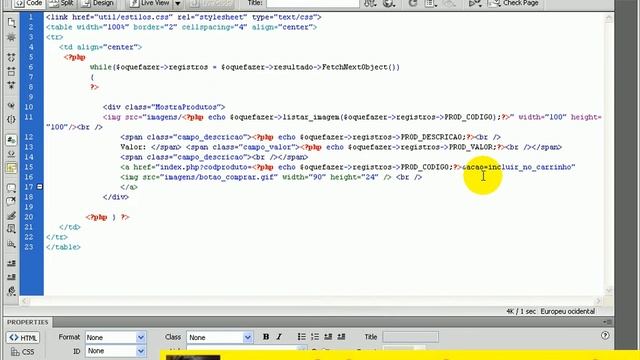The width and height of the screenshot is (640, 360).
Task: Click horizontal scrollbar right arrow
Action: tap(598, 301)
